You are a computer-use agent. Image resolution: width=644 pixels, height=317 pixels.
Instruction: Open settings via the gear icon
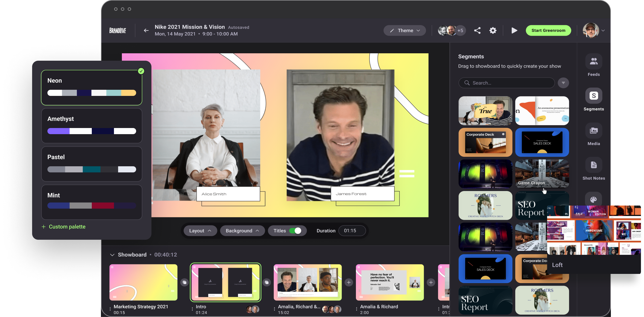[493, 30]
